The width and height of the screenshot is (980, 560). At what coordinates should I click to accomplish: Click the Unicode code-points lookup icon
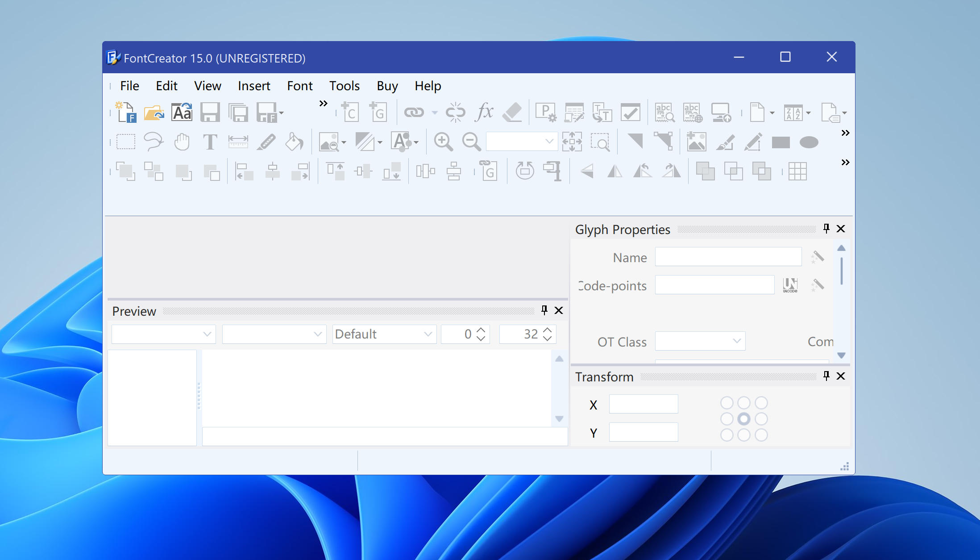click(x=790, y=285)
